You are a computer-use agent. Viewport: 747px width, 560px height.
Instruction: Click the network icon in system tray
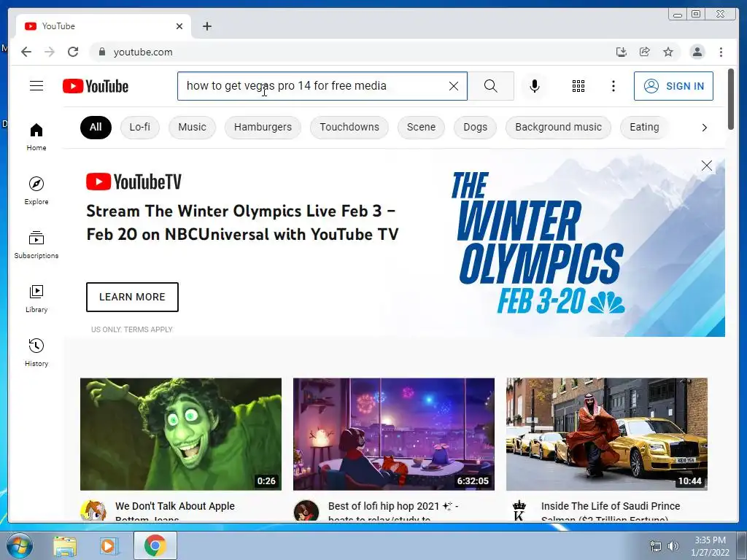tap(656, 546)
